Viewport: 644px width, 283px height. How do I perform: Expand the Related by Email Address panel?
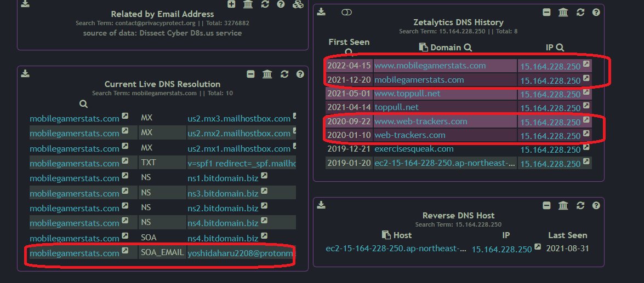(x=232, y=4)
